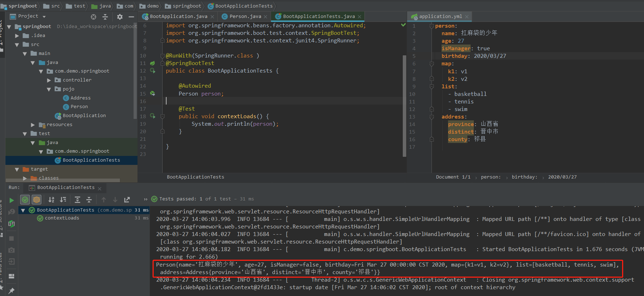This screenshot has width=644, height=296.
Task: Fold the person block in application.yml
Action: click(x=431, y=26)
